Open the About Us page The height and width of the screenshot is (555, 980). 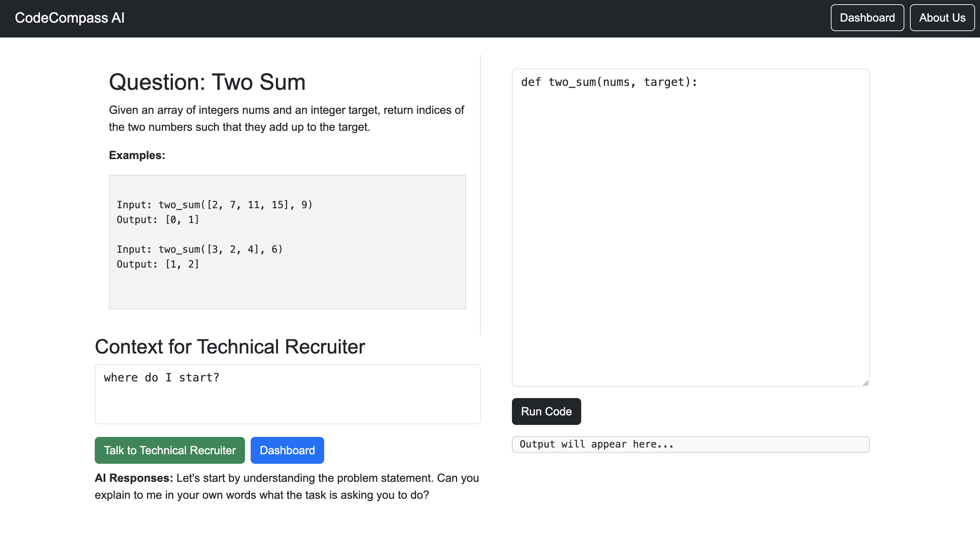point(941,18)
